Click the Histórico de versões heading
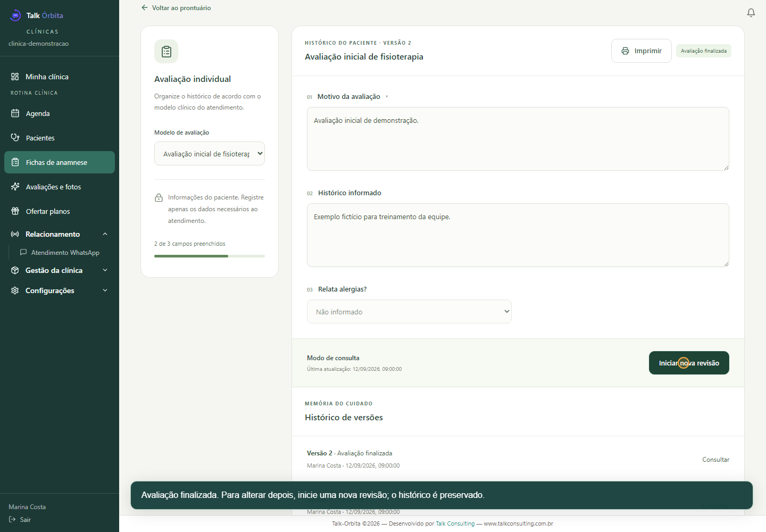This screenshot has width=766, height=532. pyautogui.click(x=344, y=418)
